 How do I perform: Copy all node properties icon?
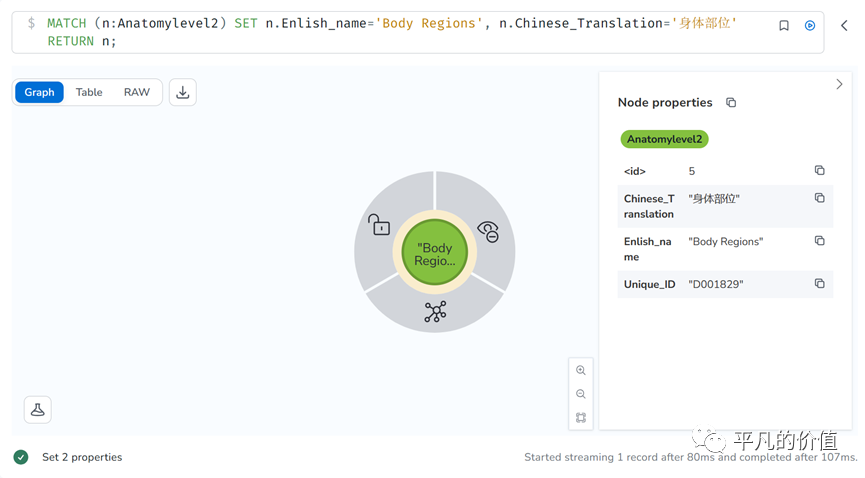[731, 103]
